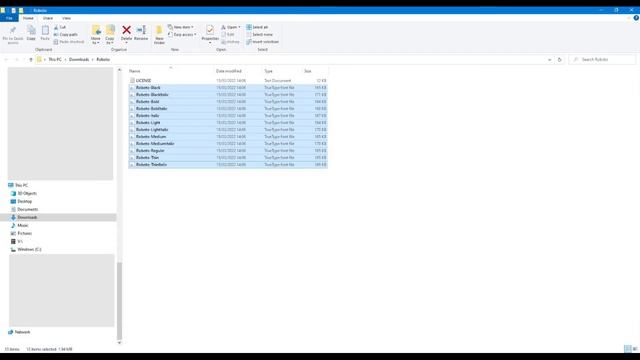Click History in the Open group

pyautogui.click(x=231, y=42)
